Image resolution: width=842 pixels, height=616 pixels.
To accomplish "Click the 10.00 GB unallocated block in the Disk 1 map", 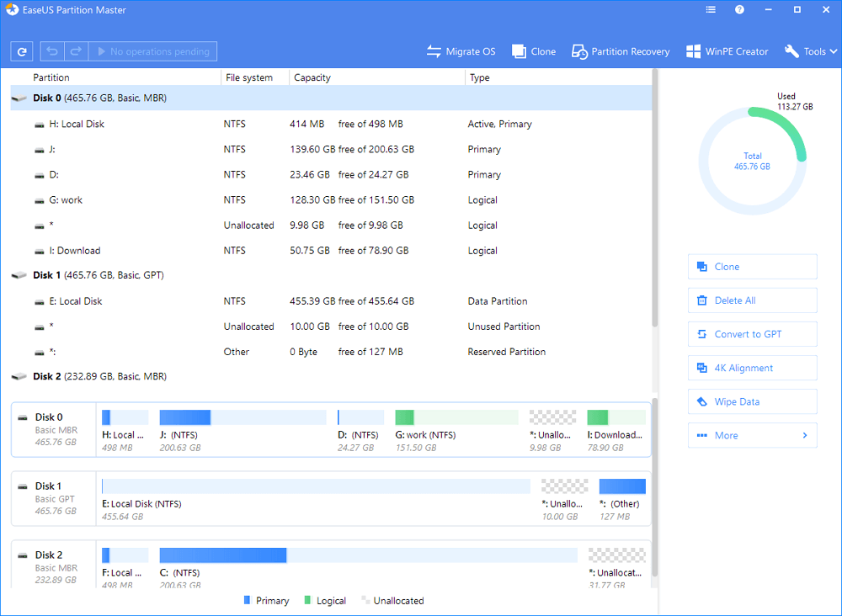I will point(564,486).
